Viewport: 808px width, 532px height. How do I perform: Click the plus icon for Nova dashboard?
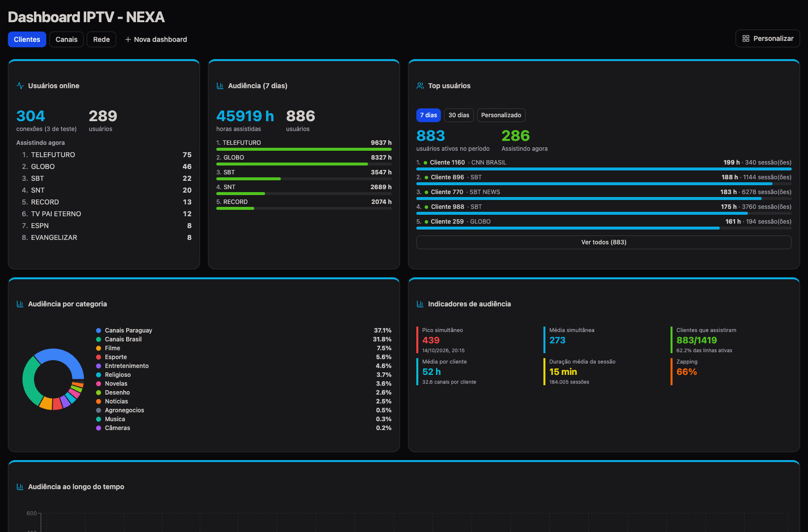coord(128,39)
